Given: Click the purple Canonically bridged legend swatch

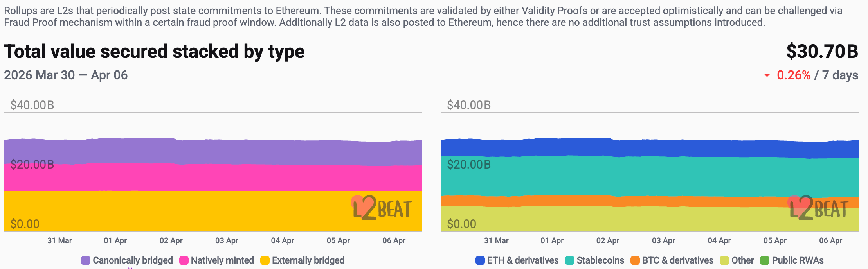Looking at the screenshot, I should pos(86,260).
